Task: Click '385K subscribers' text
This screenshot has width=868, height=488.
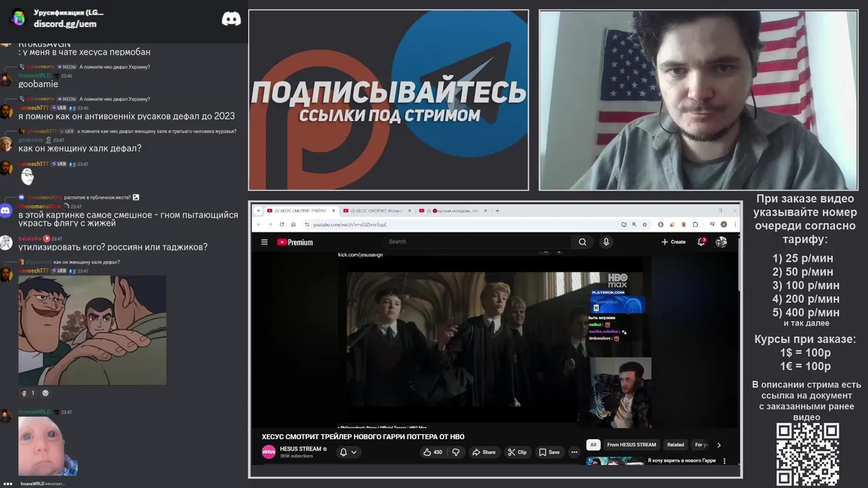Action: click(296, 456)
